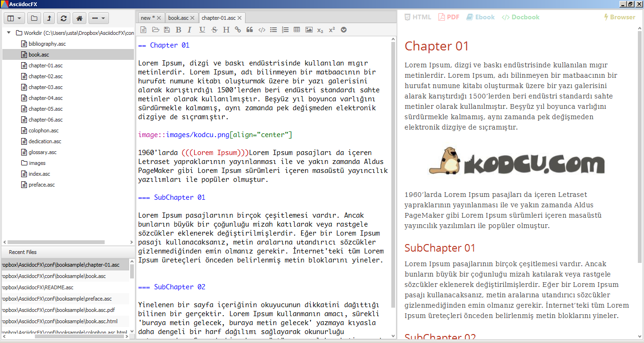Open preface.asc from the file tree
This screenshot has height=343, width=644.
(41, 185)
